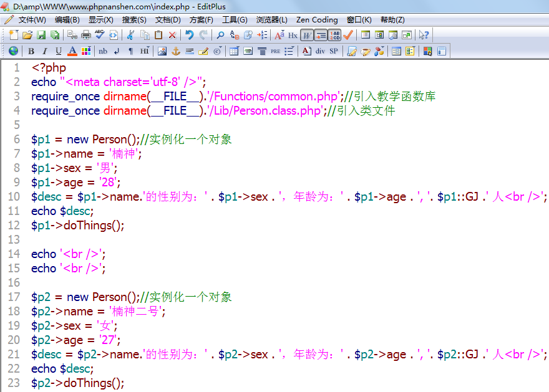
Task: Click the Copy icon
Action: coord(145,35)
